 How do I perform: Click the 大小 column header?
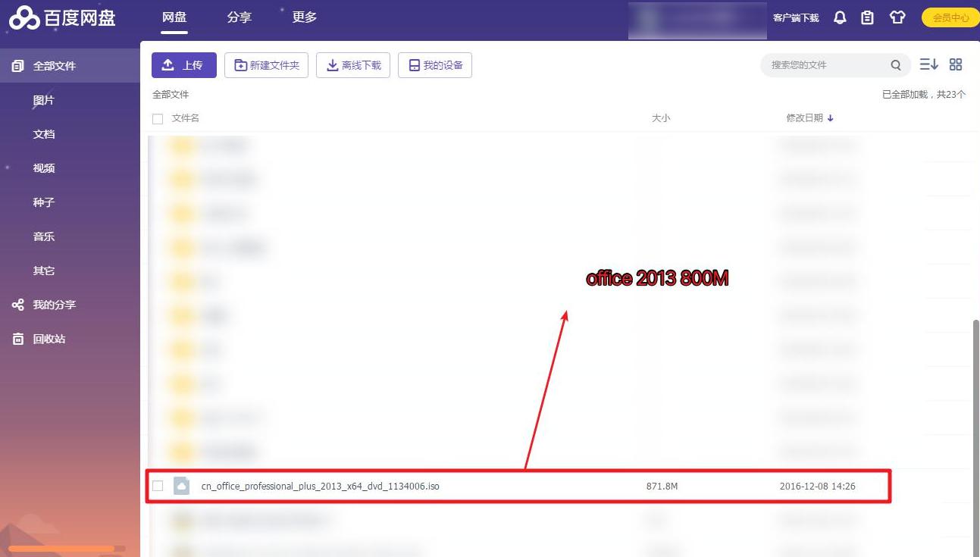point(661,118)
